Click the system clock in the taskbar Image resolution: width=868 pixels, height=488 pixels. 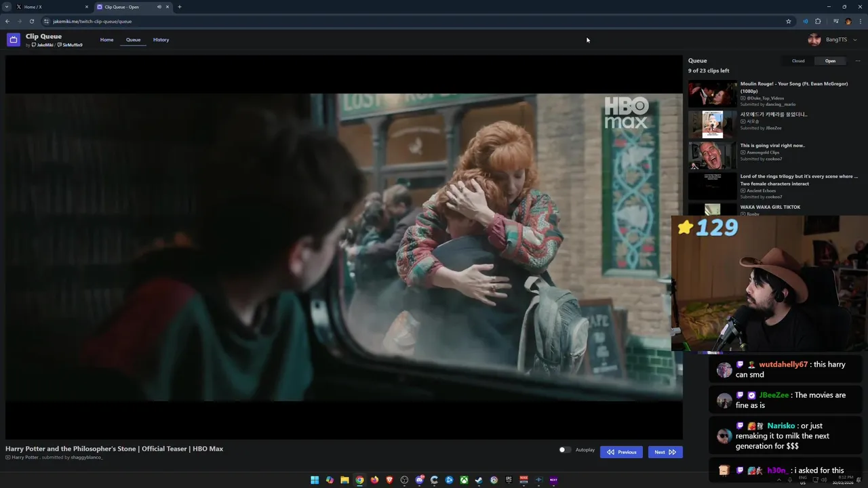click(x=844, y=480)
